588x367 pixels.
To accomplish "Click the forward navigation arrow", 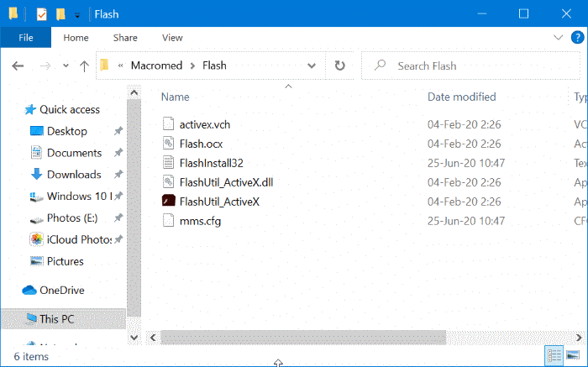I will [45, 66].
